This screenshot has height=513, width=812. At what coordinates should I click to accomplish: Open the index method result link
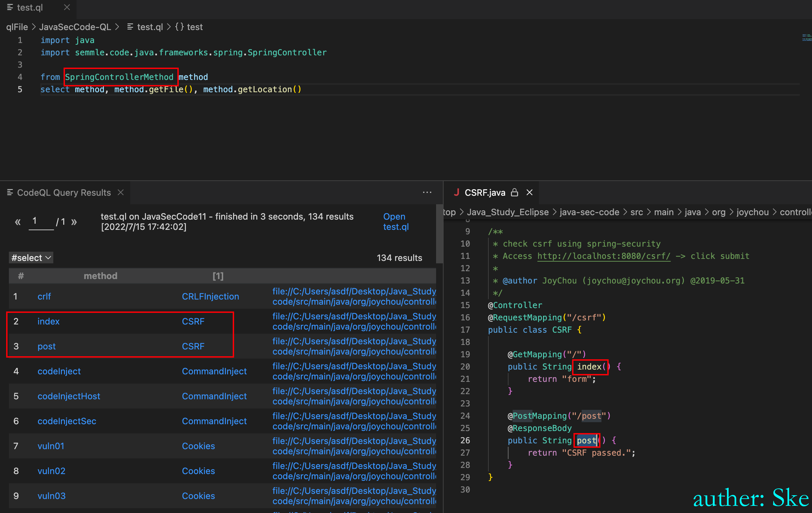tap(48, 321)
